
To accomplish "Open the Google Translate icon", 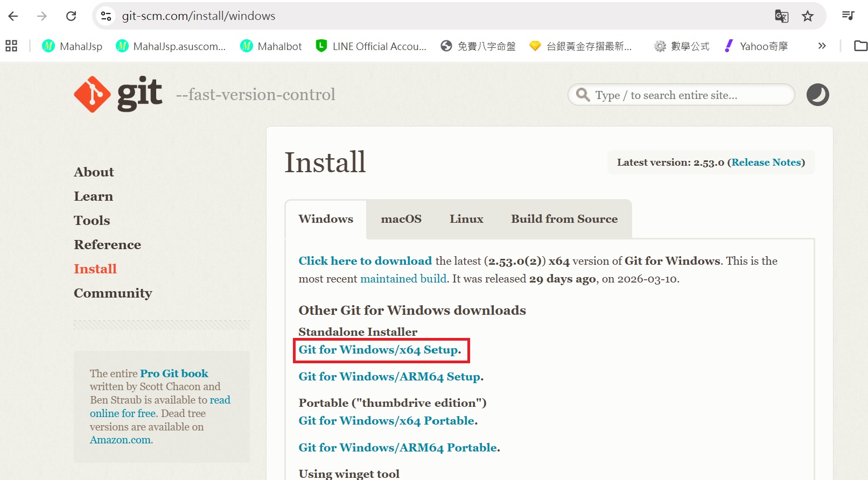I will click(x=781, y=16).
